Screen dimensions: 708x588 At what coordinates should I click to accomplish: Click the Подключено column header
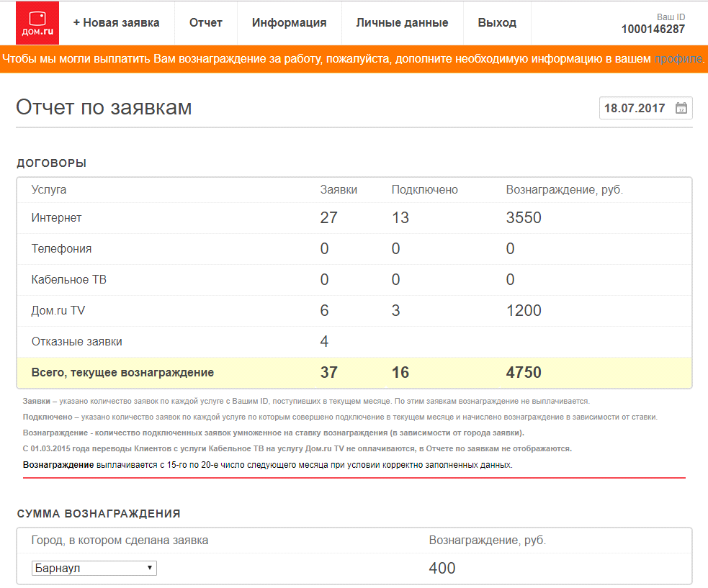pos(424,190)
